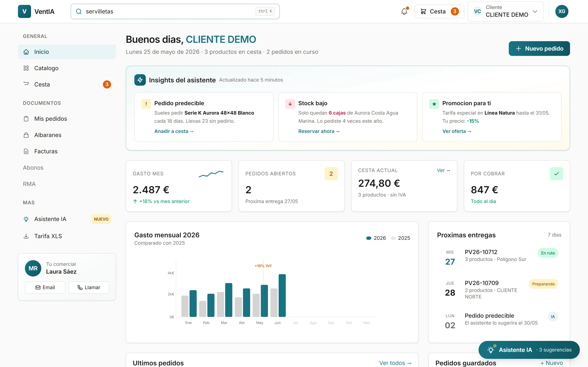Click the Promocion star icon
This screenshot has width=588, height=367.
434,104
